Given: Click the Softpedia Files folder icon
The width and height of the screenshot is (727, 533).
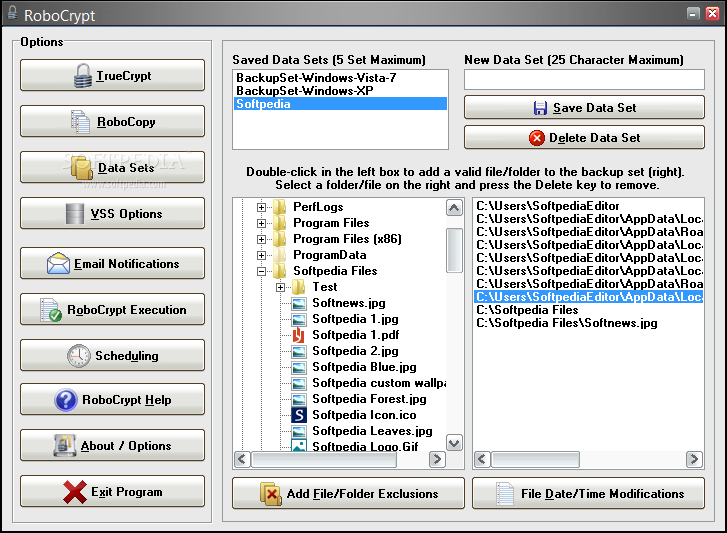Looking at the screenshot, I should coord(280,271).
